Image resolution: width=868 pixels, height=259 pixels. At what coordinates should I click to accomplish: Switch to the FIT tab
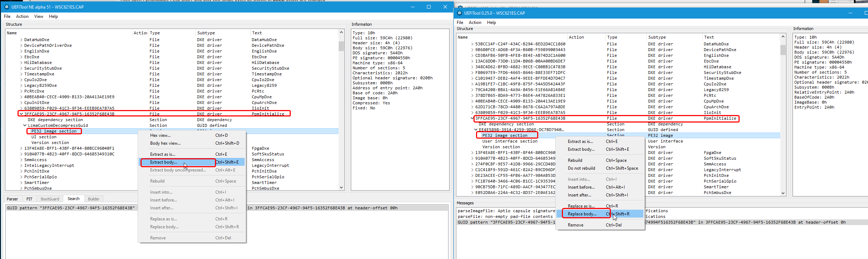(x=29, y=199)
